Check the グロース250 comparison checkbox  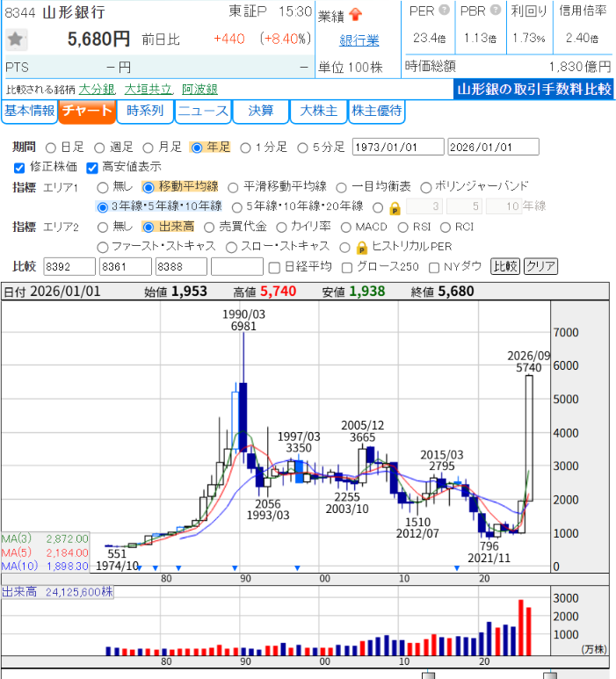346,268
